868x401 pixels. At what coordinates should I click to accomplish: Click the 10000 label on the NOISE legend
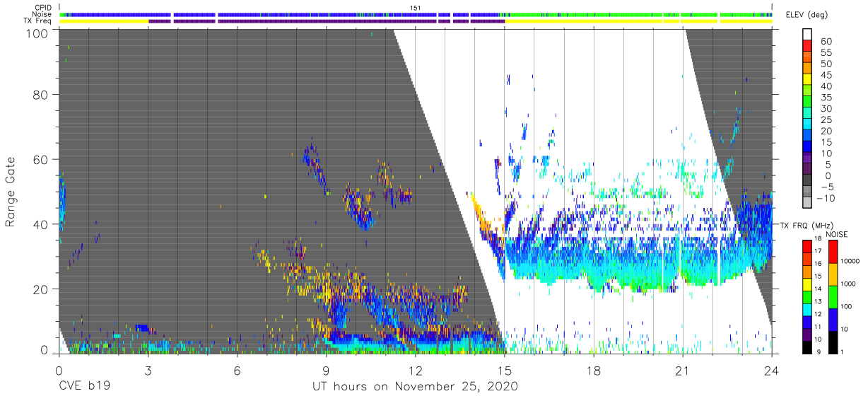[x=851, y=261]
